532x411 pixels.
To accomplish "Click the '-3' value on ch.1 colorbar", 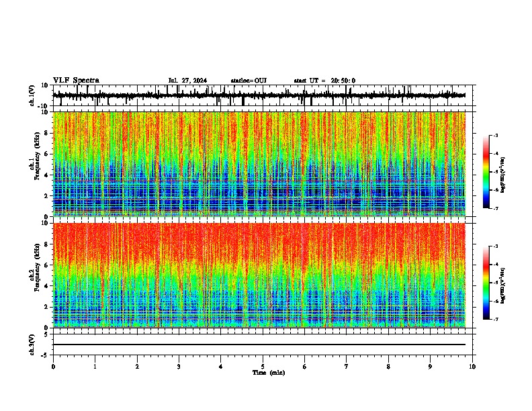I will [x=495, y=135].
